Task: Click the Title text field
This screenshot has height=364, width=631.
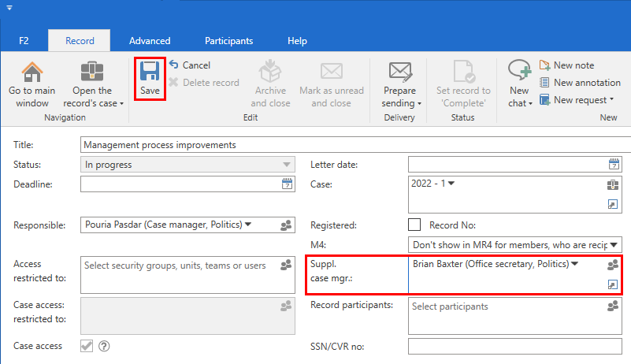Action: click(354, 145)
